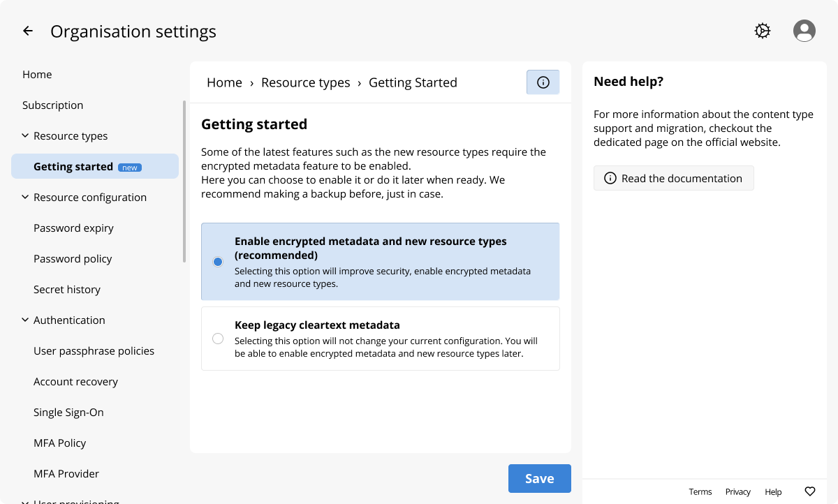Open the user profile avatar
This screenshot has width=838, height=504.
(804, 31)
